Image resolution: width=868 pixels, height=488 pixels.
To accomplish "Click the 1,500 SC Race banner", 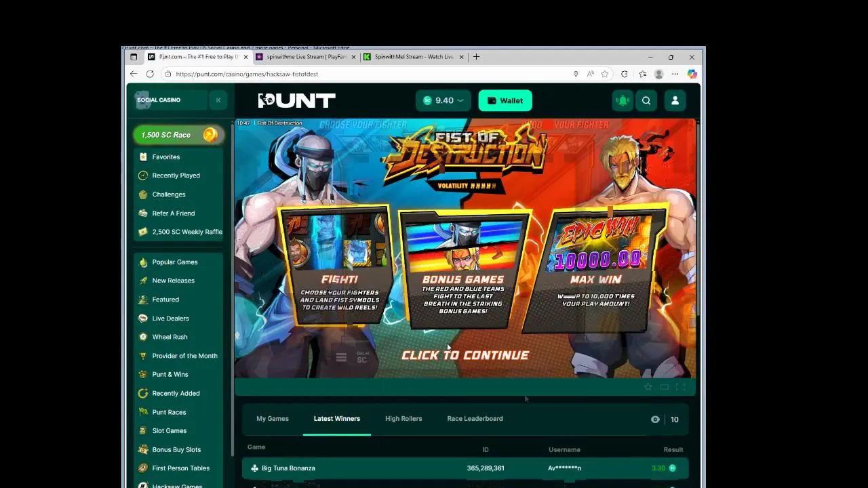I will click(178, 135).
